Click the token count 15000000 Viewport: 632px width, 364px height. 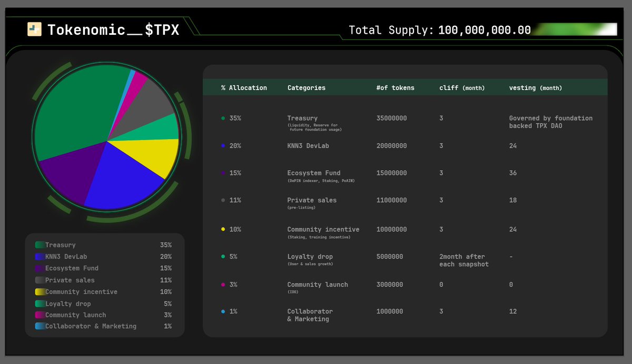[x=392, y=173]
